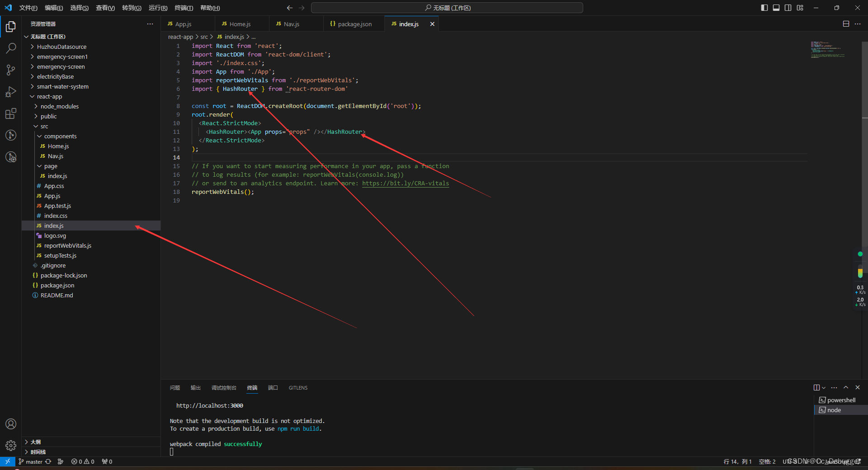
Task: Click the command center search box
Action: click(x=447, y=8)
